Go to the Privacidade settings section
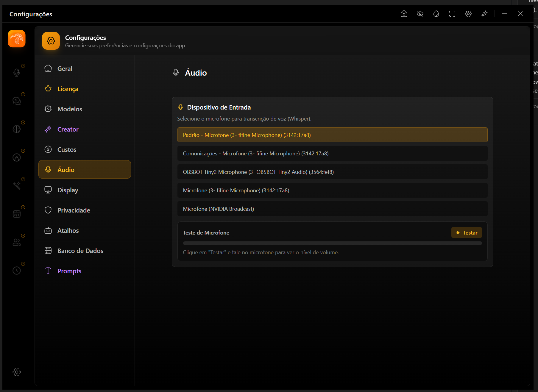The height and width of the screenshot is (392, 538). pyautogui.click(x=85, y=210)
